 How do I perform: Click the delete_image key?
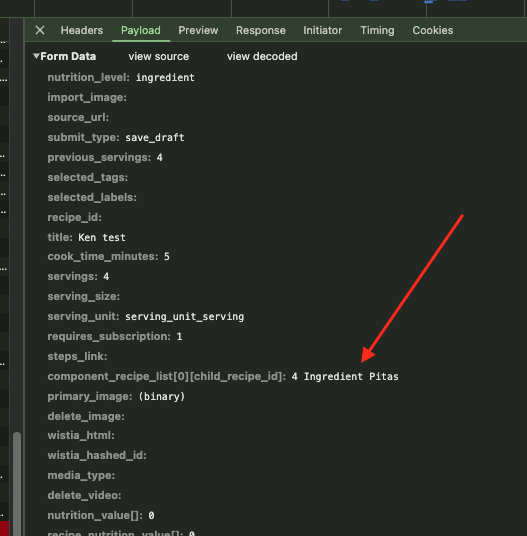point(86,416)
